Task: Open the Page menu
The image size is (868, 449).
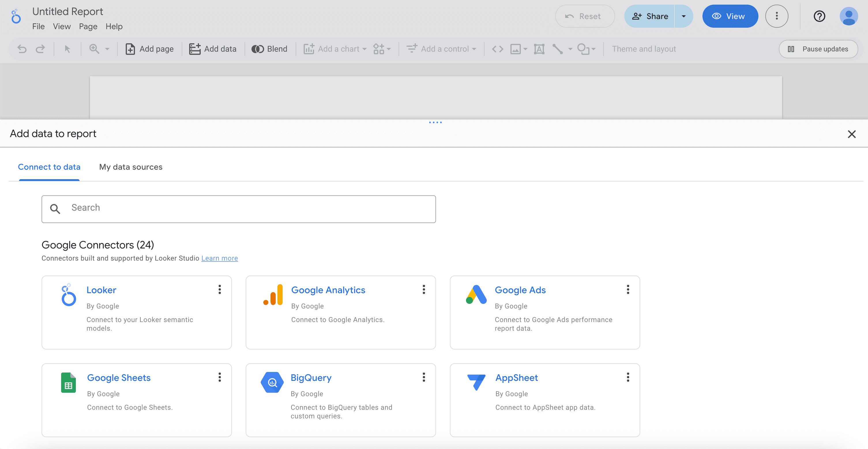Action: [x=88, y=26]
